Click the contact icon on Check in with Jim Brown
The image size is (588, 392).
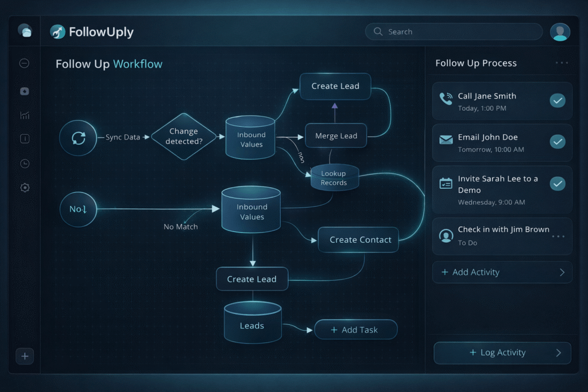[446, 236]
